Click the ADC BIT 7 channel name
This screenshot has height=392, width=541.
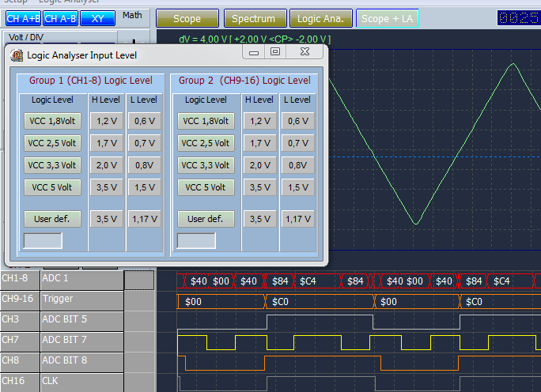click(81, 342)
